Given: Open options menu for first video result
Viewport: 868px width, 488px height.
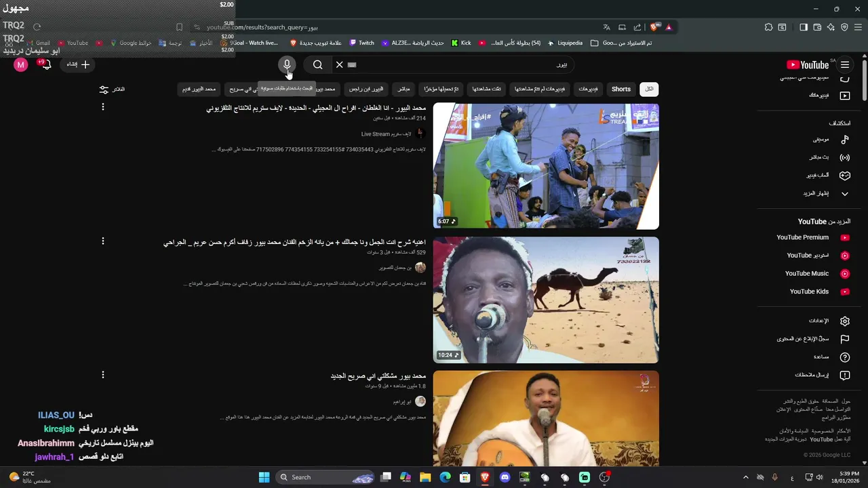Looking at the screenshot, I should point(103,107).
